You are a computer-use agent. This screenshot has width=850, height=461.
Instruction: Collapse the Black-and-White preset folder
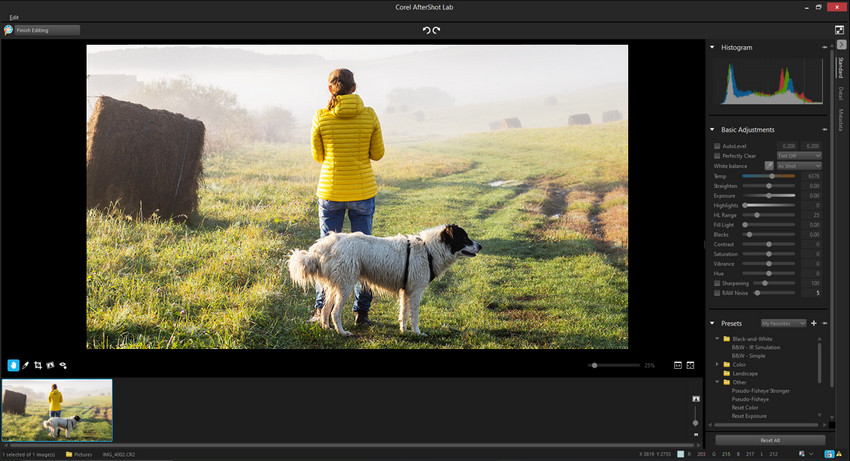pos(717,338)
